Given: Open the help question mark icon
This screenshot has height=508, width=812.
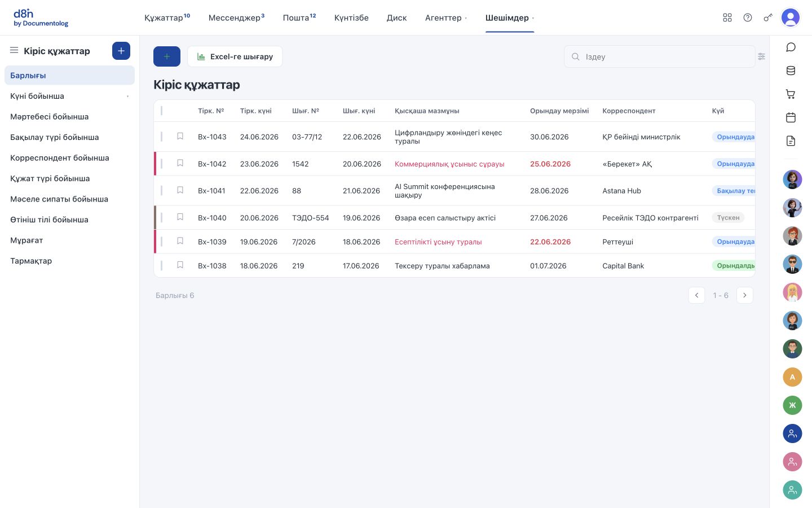Looking at the screenshot, I should coord(748,17).
